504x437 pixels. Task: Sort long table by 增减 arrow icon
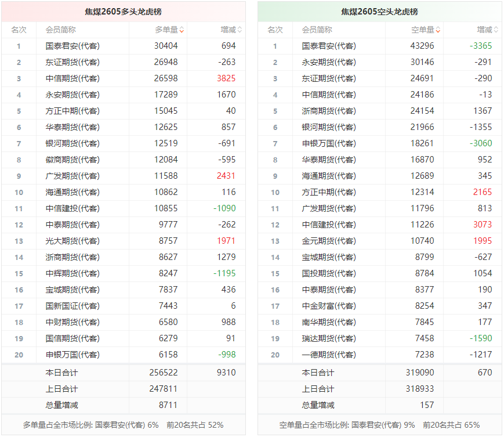point(240,30)
